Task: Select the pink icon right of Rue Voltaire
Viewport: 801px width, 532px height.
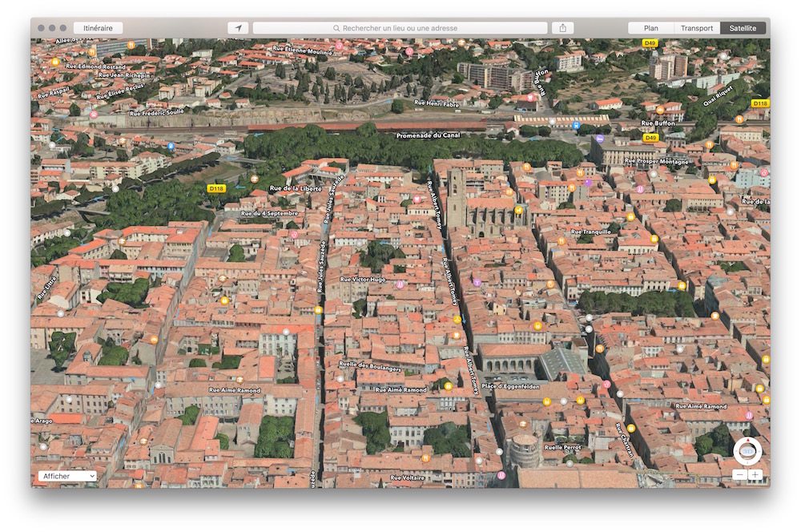Action: click(x=501, y=475)
